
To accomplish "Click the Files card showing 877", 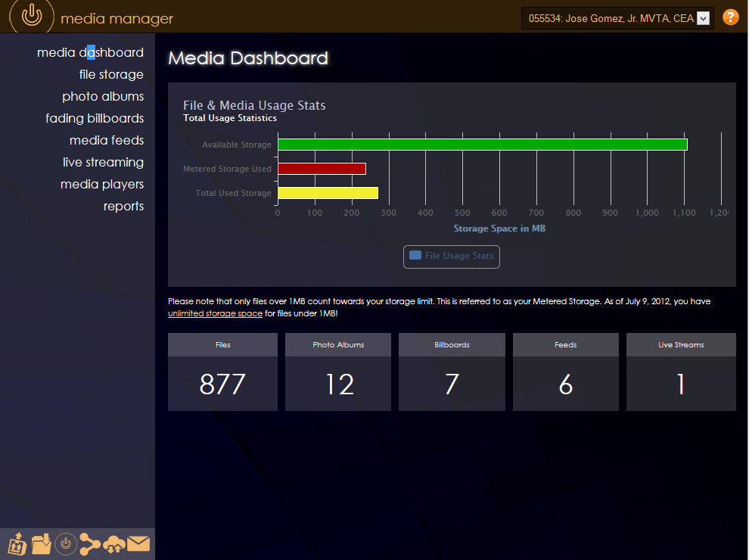I will [x=222, y=372].
